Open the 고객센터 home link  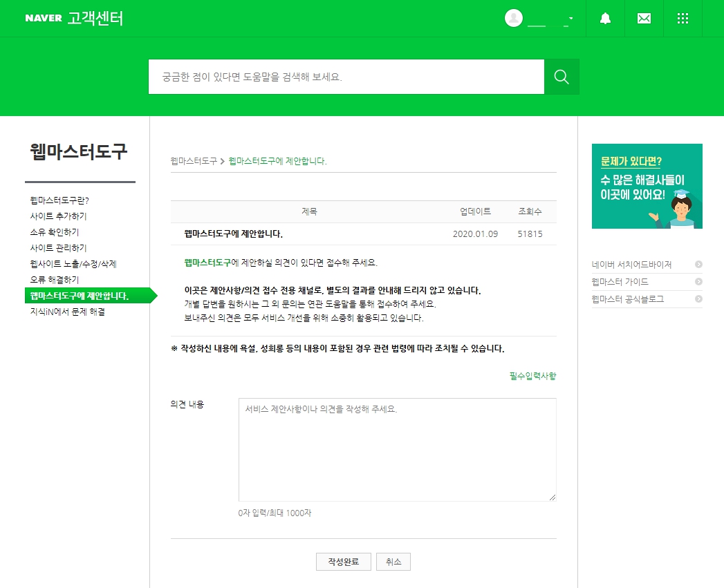click(95, 19)
